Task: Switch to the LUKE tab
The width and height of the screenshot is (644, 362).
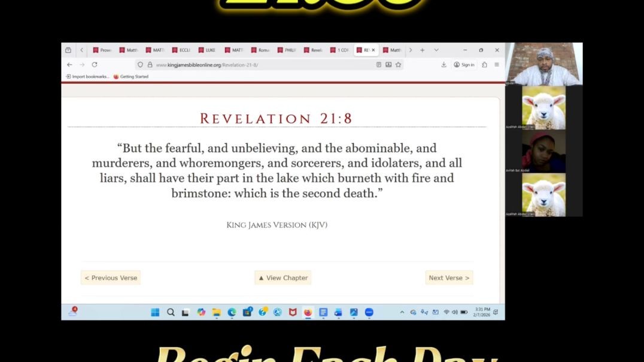Action: pos(206,50)
